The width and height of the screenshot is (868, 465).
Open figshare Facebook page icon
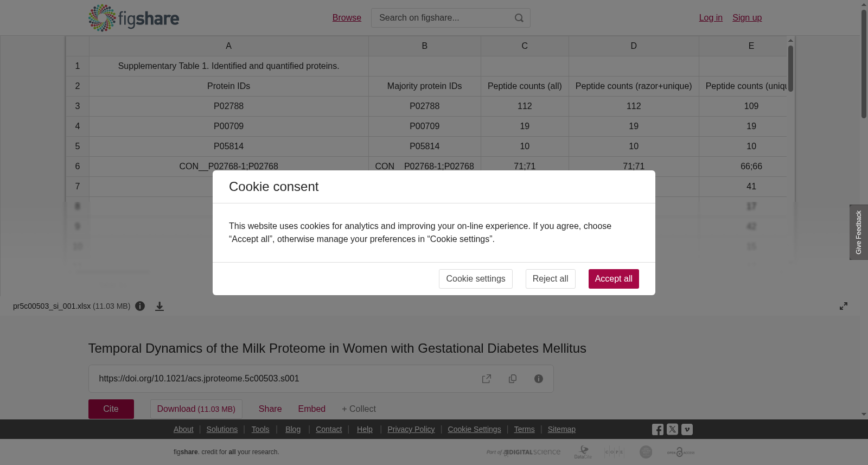coord(658,430)
